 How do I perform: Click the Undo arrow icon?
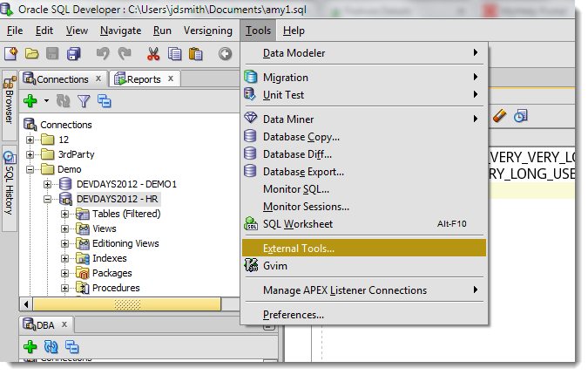(103, 54)
